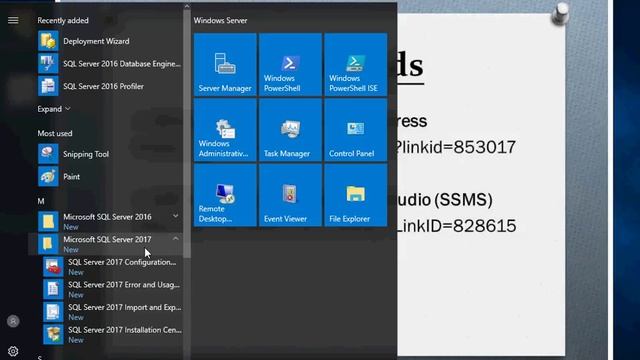The image size is (640, 360).
Task: Expand the Recently added list
Action: [54, 109]
